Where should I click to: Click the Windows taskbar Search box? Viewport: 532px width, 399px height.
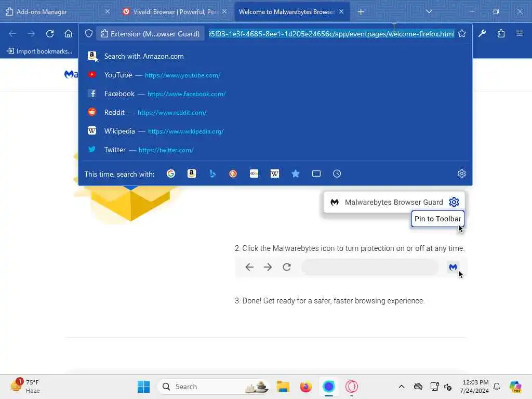[x=214, y=387]
